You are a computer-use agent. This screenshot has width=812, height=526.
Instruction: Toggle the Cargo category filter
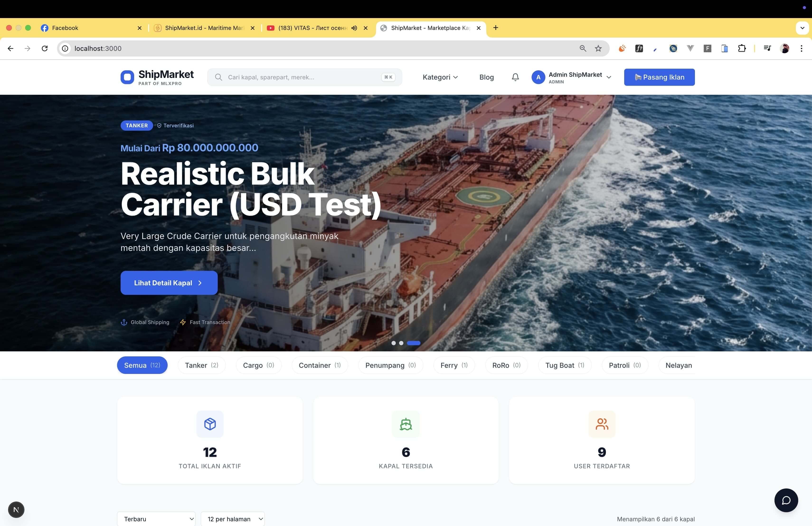click(x=258, y=365)
